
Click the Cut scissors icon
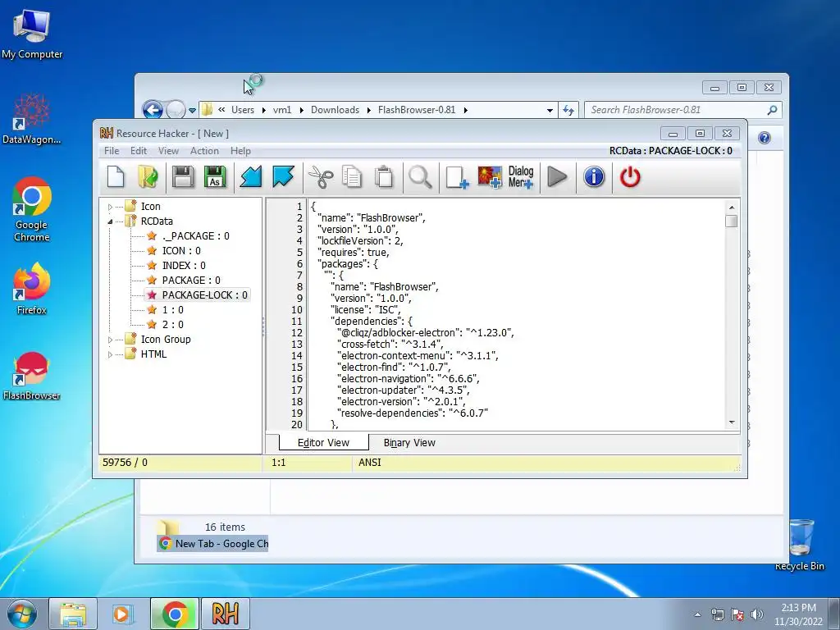(321, 177)
